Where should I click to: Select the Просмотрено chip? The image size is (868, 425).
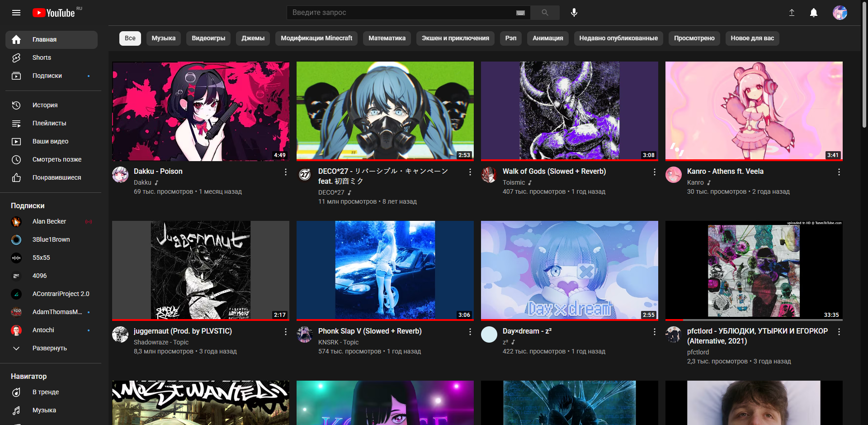pyautogui.click(x=694, y=38)
